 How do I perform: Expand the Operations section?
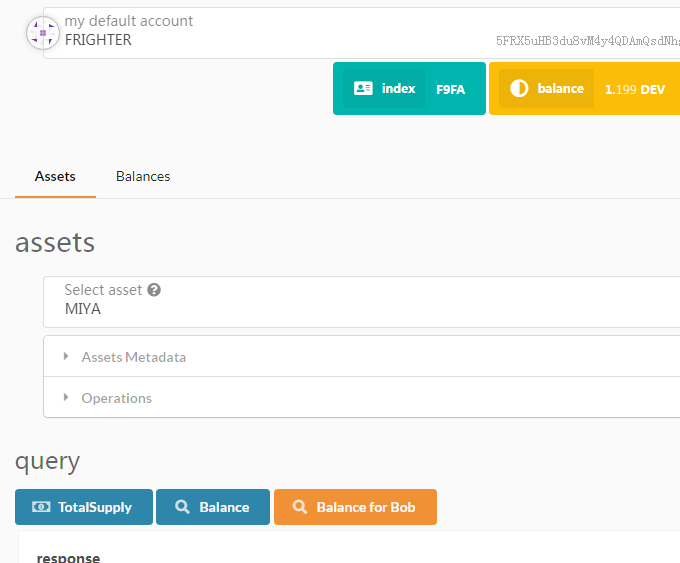coord(362,397)
